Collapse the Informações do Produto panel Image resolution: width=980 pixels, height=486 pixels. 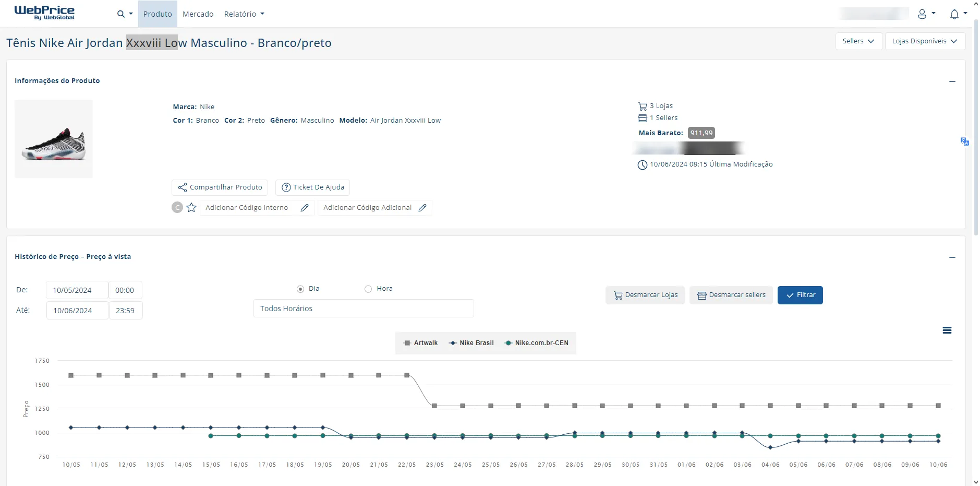coord(952,81)
